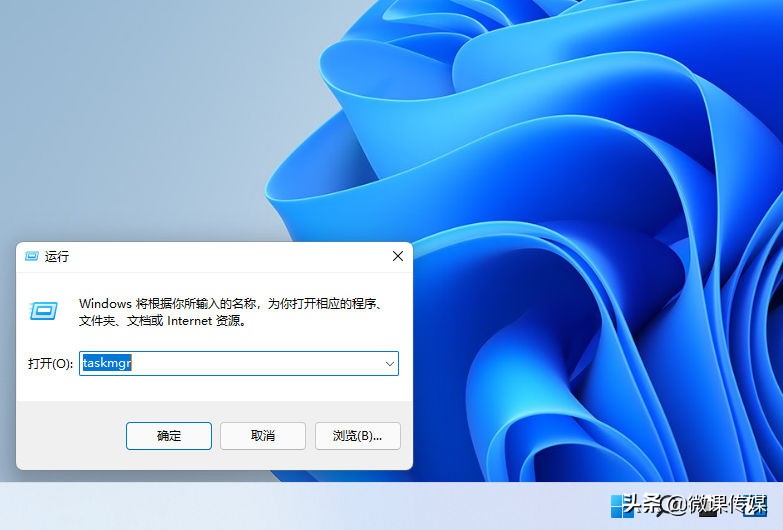
Task: Open file browser via 浏览(B)... button
Action: click(x=358, y=436)
